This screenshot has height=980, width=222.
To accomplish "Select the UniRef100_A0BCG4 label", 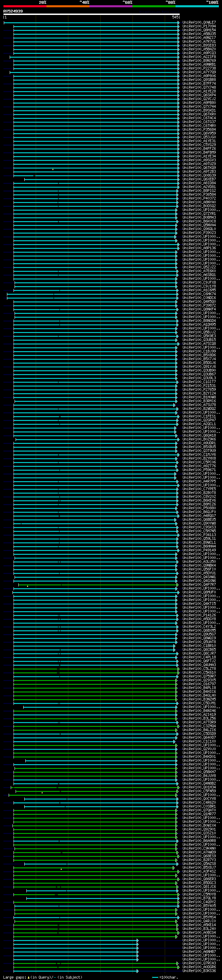I will tap(199, 932).
